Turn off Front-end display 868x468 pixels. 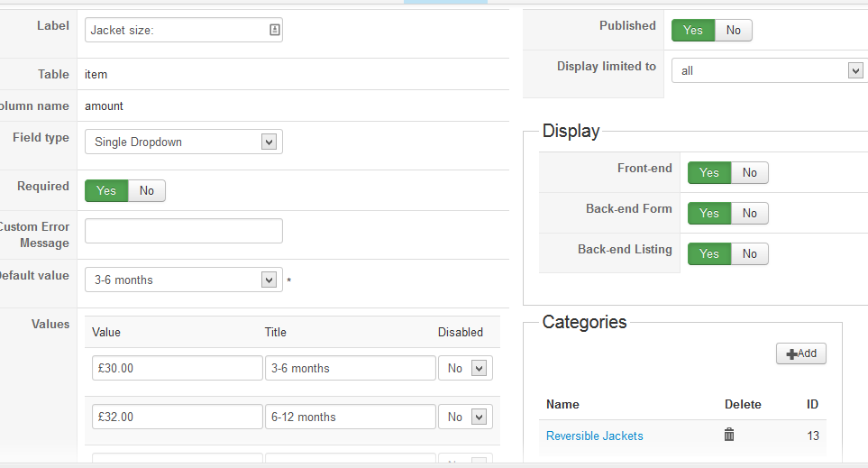coord(750,172)
